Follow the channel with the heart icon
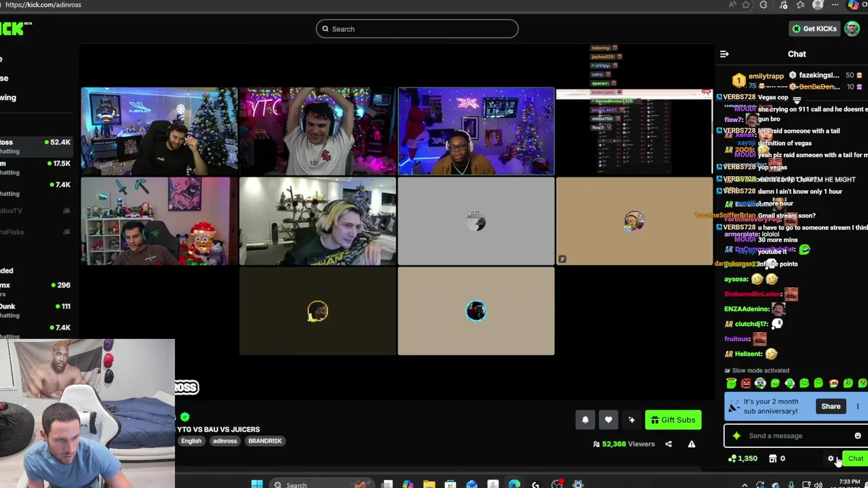 pyautogui.click(x=608, y=420)
